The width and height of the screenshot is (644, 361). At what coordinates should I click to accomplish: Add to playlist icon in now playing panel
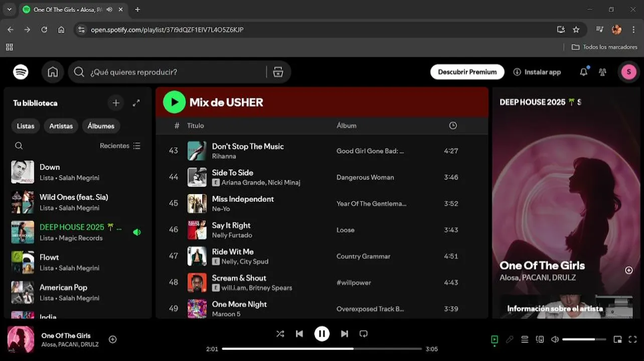click(x=628, y=270)
